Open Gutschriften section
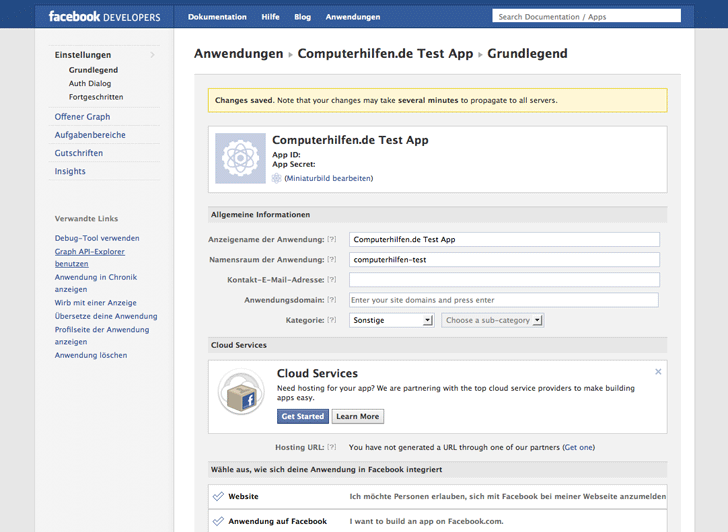This screenshot has width=728, height=532. 79,153
